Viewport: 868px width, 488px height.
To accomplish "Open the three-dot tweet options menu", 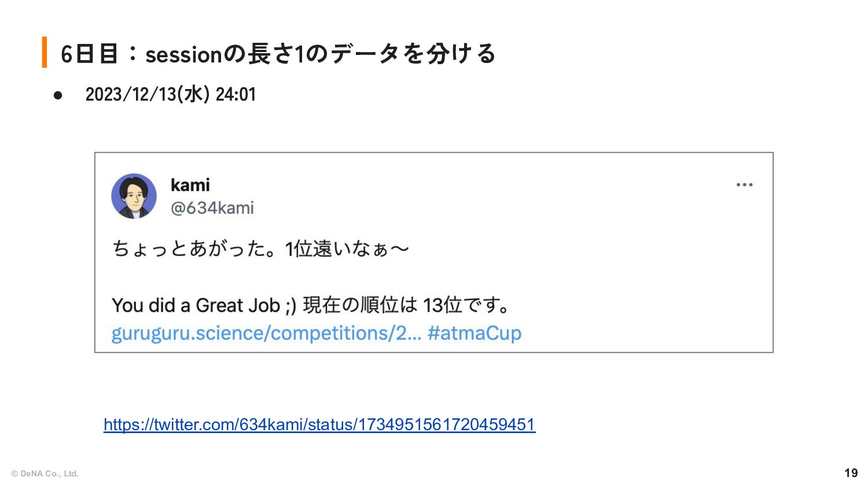I will 744,185.
